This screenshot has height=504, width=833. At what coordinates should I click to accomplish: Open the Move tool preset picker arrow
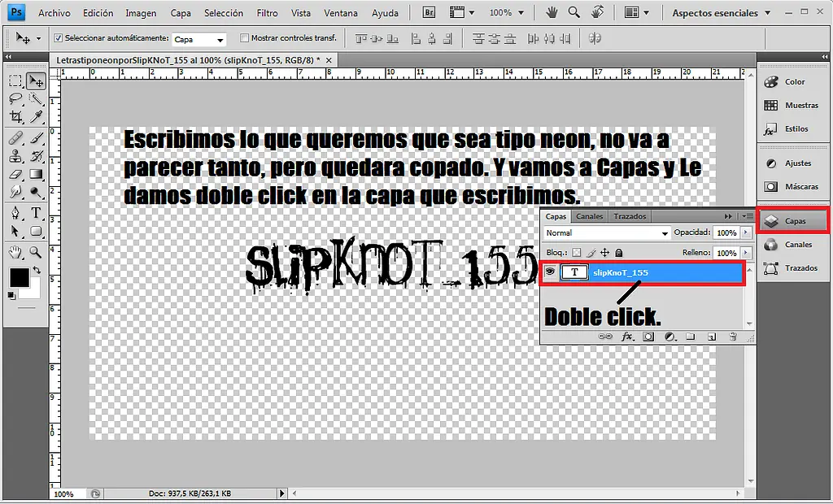point(38,39)
